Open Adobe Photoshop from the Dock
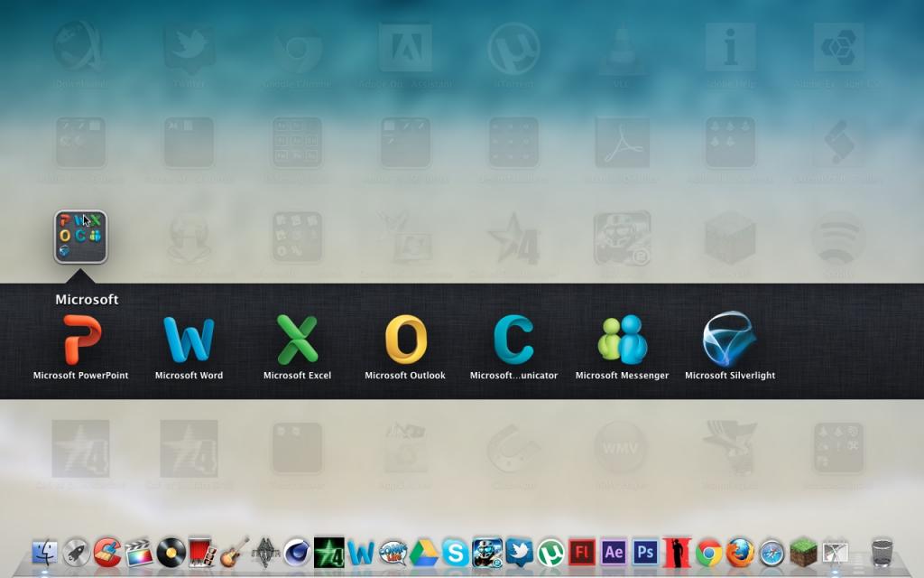 click(x=645, y=553)
